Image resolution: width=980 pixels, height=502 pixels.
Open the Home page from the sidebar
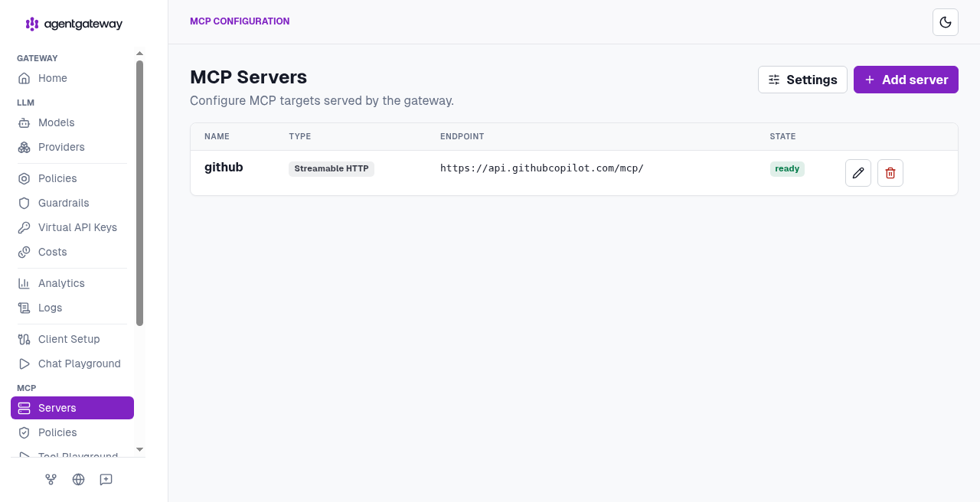pyautogui.click(x=72, y=78)
